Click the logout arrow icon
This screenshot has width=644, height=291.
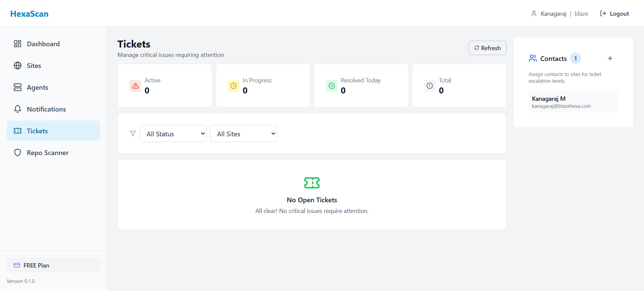tap(603, 13)
